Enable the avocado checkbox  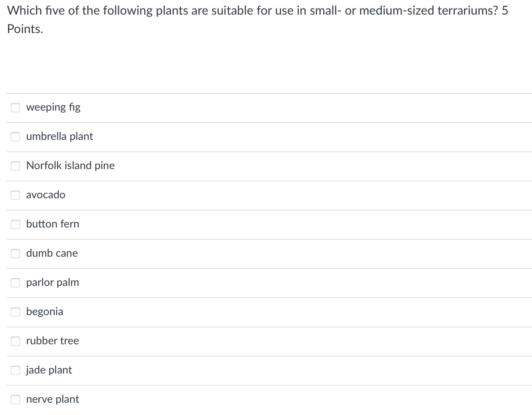click(15, 195)
